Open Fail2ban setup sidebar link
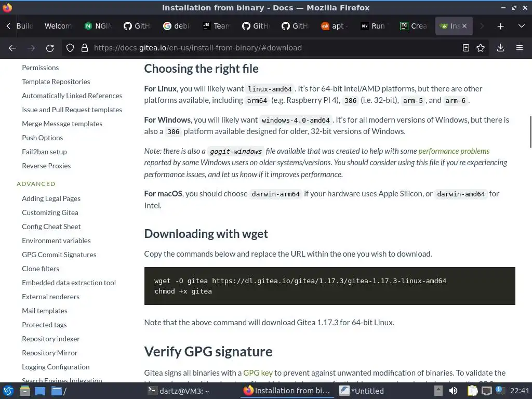 (x=45, y=152)
